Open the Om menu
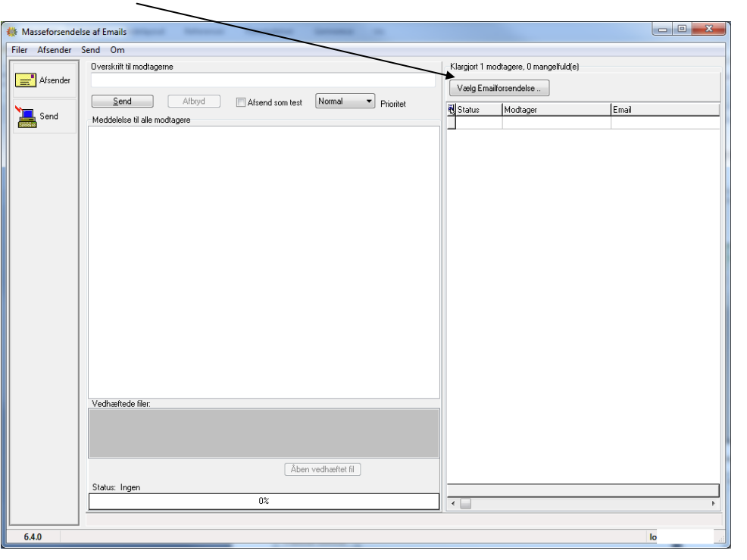The width and height of the screenshot is (747, 560). pos(117,50)
